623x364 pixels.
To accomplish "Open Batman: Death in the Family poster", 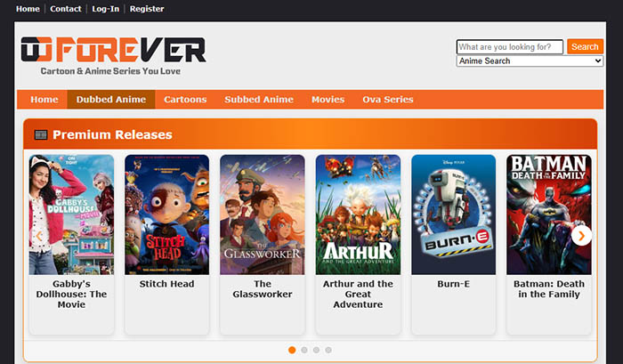I will click(x=549, y=214).
